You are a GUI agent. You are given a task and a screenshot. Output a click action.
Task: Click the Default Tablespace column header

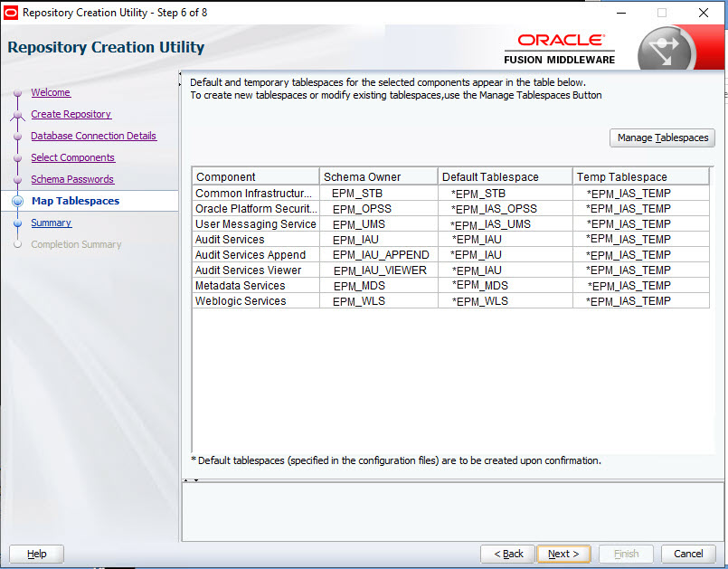(x=506, y=177)
